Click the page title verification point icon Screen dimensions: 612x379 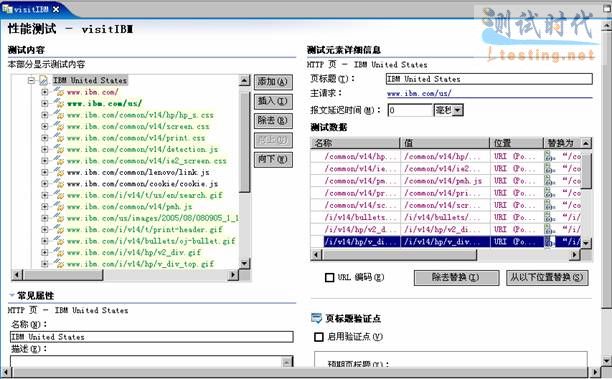point(316,318)
